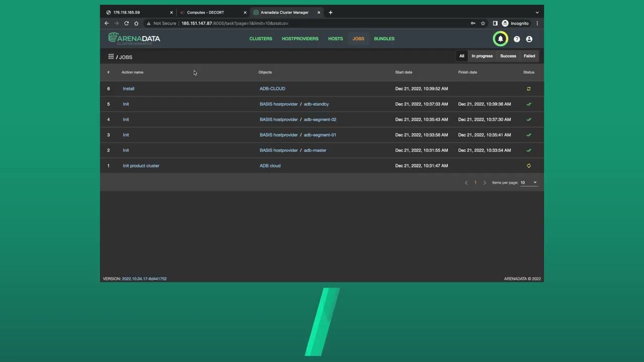Open the Install job link

click(128, 88)
